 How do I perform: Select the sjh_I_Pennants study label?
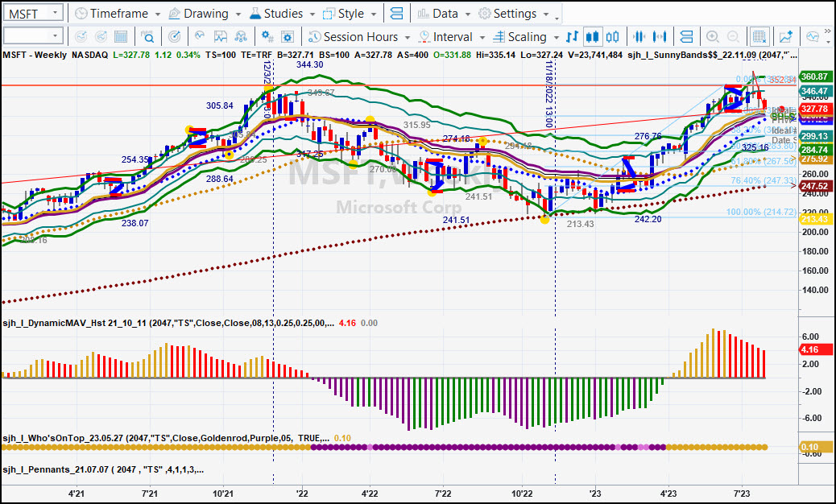[x=103, y=469]
